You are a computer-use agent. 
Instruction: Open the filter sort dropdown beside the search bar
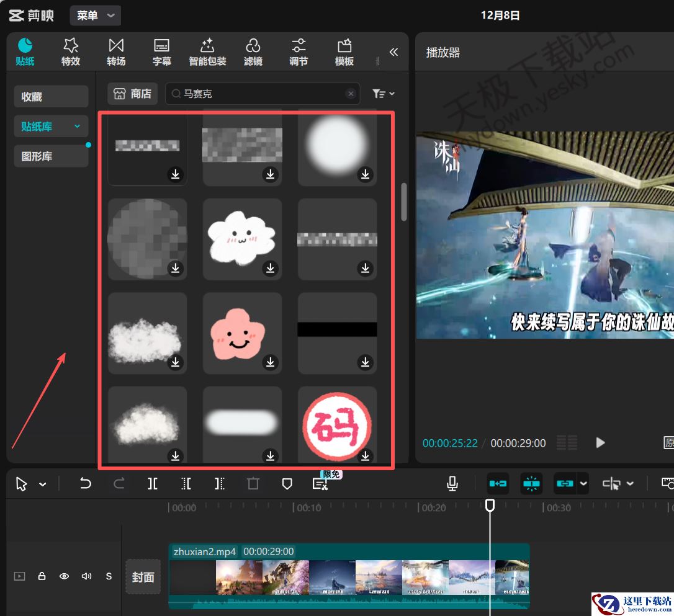pos(383,93)
